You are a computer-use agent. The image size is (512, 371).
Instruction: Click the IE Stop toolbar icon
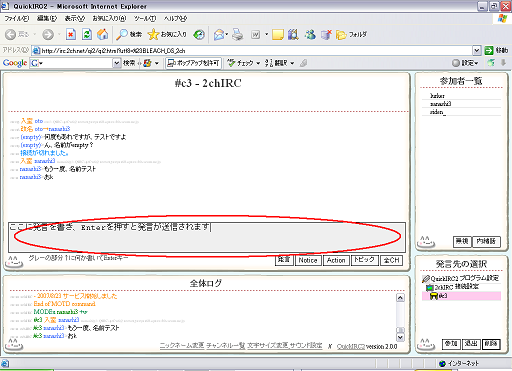coord(71,34)
